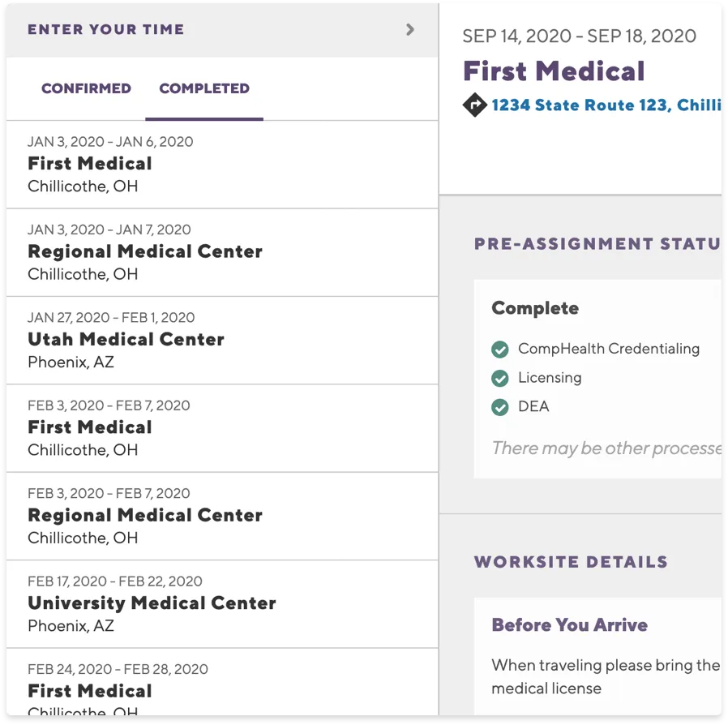728x725 pixels.
Task: Click the Worksite Details section heading
Action: pyautogui.click(x=571, y=561)
